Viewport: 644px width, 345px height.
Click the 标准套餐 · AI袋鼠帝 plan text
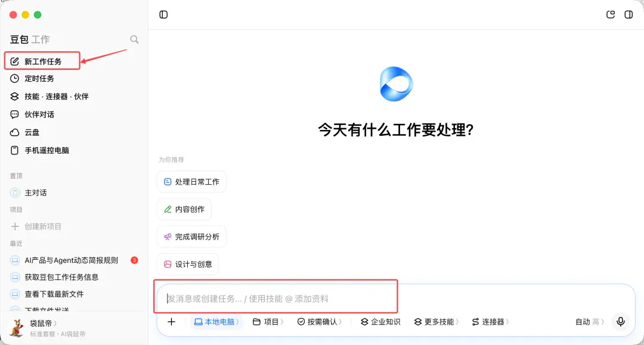pyautogui.click(x=57, y=334)
